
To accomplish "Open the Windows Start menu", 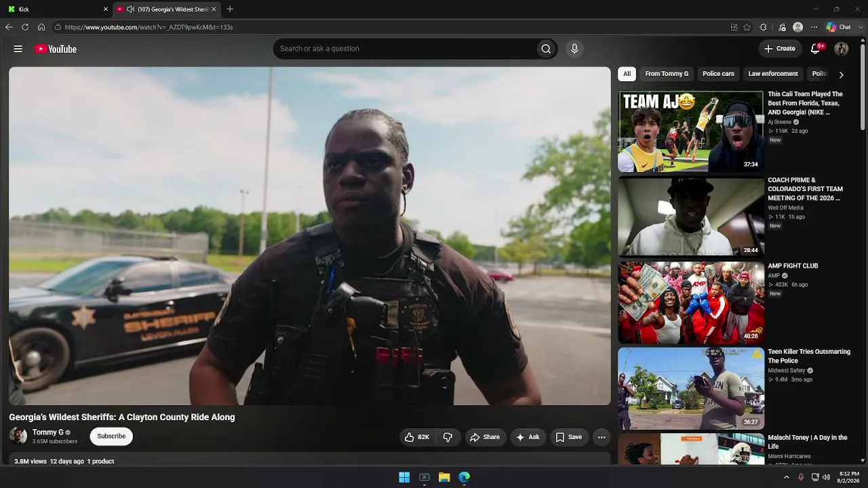I will click(404, 477).
